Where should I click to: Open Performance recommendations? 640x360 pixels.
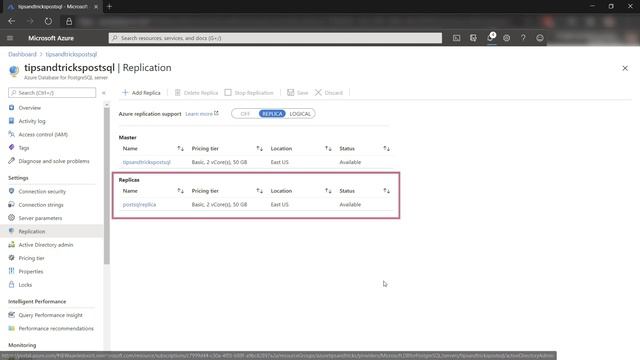click(56, 329)
